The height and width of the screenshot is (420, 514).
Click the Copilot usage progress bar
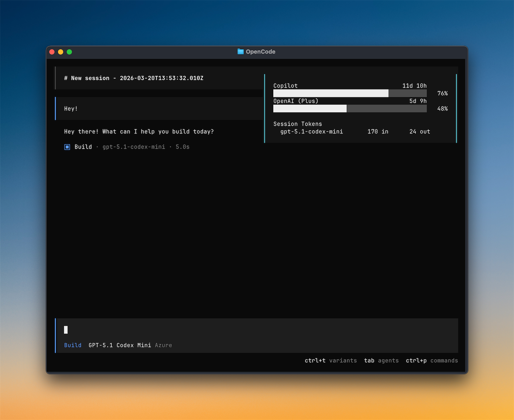coord(350,93)
